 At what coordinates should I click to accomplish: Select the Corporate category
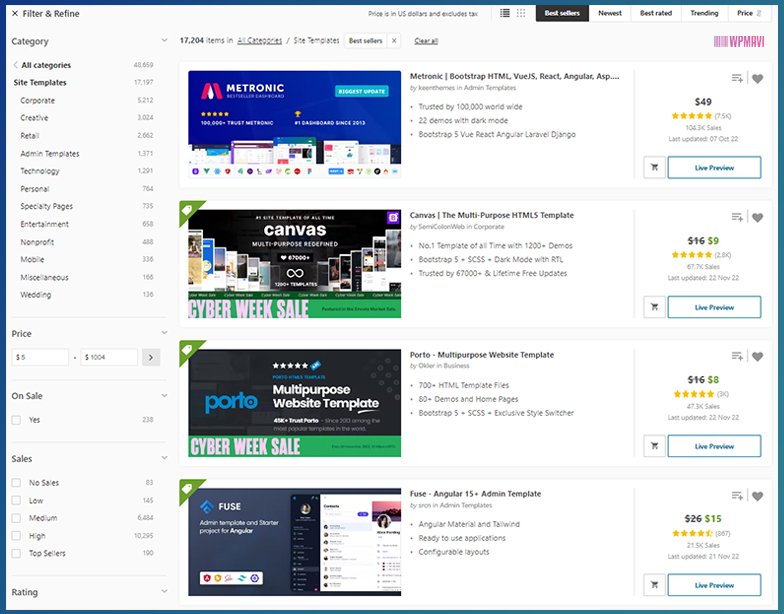(38, 100)
